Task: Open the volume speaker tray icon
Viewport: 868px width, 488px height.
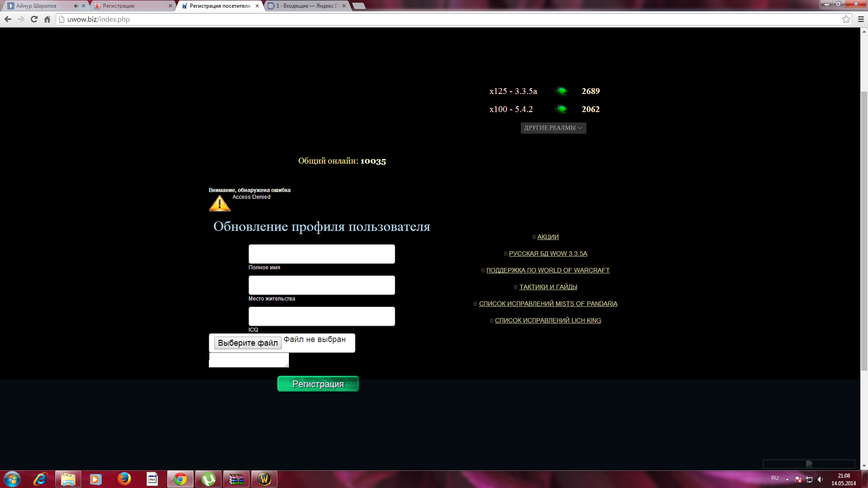Action: click(821, 479)
